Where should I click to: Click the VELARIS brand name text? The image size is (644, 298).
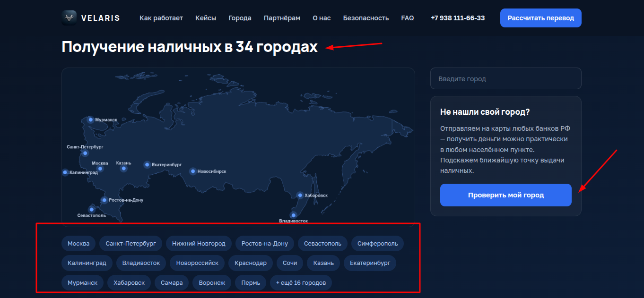tap(100, 18)
